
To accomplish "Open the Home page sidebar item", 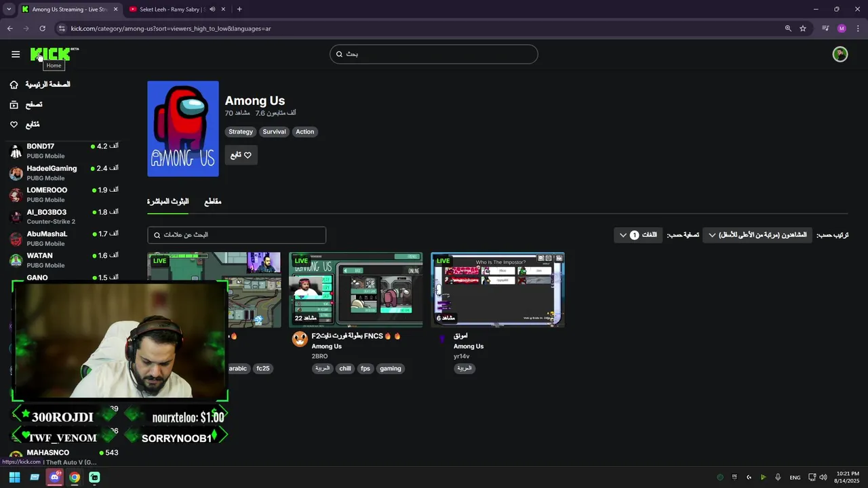I will [48, 85].
